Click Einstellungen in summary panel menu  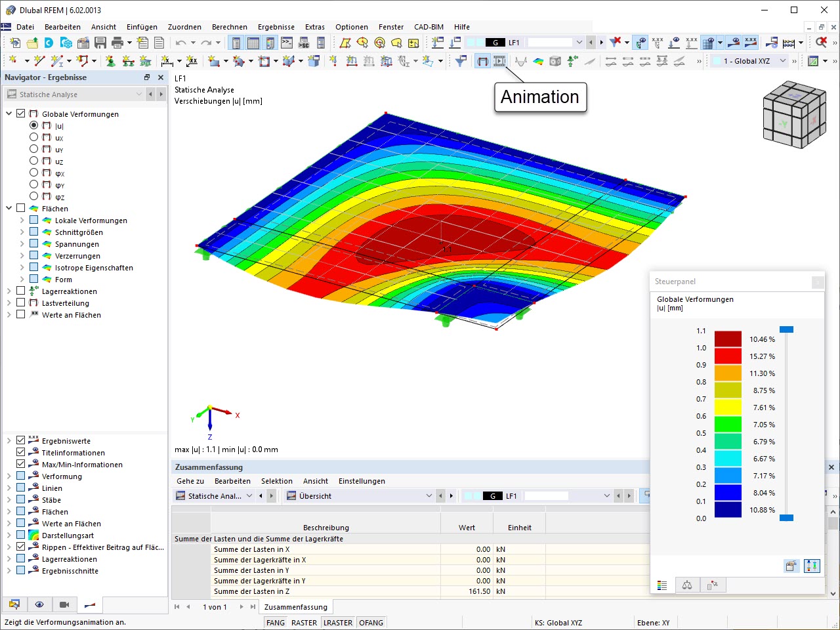click(362, 481)
